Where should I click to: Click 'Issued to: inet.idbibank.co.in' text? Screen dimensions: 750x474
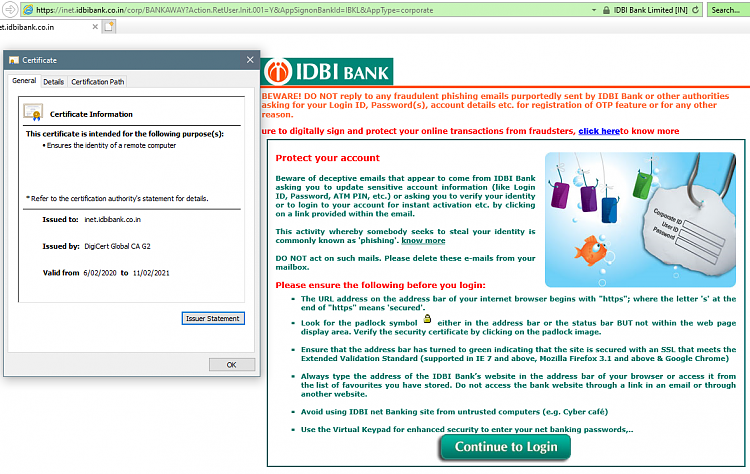coord(91,220)
